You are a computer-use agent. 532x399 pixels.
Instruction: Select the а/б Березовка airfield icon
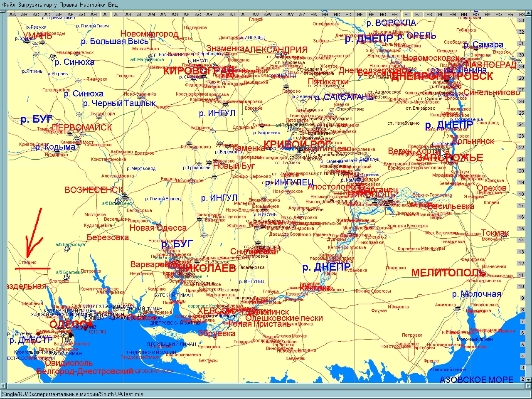coord(68,249)
